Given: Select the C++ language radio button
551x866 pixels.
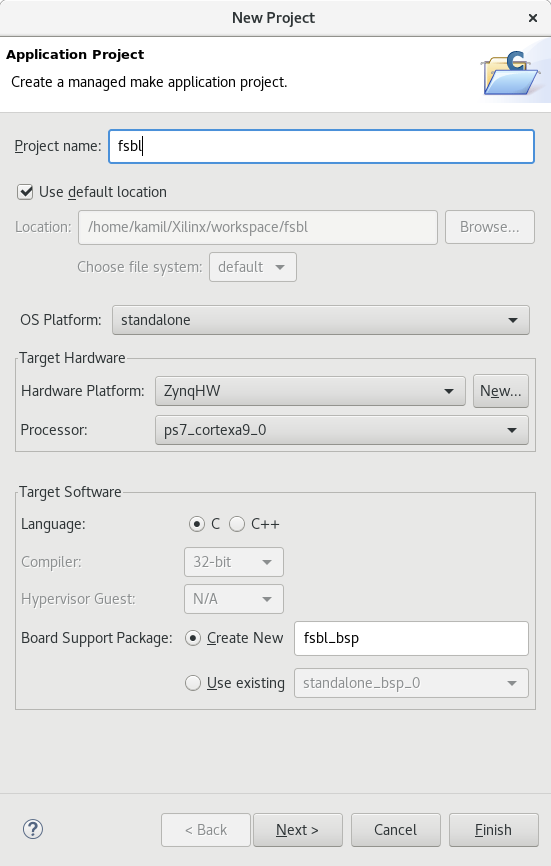Looking at the screenshot, I should (x=237, y=524).
